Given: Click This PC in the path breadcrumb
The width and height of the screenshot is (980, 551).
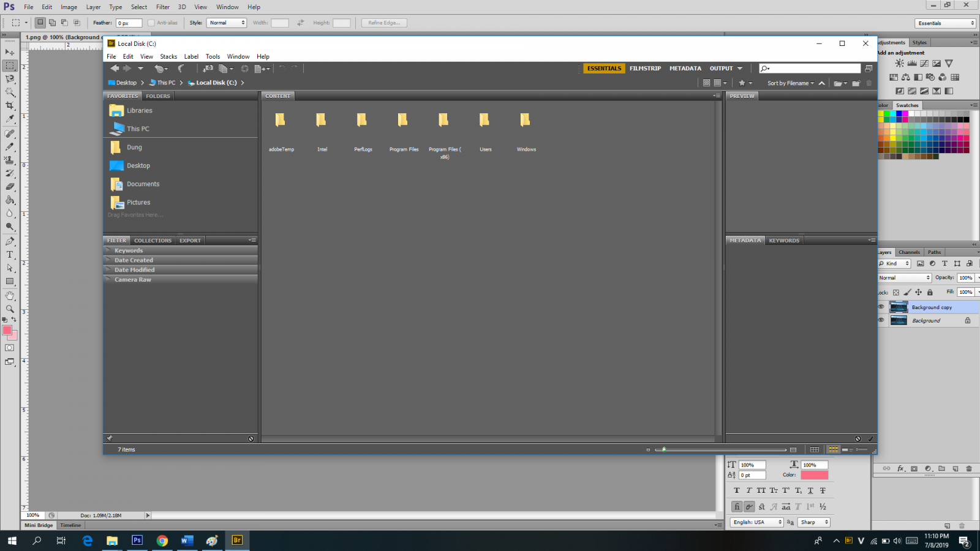Looking at the screenshot, I should 165,83.
